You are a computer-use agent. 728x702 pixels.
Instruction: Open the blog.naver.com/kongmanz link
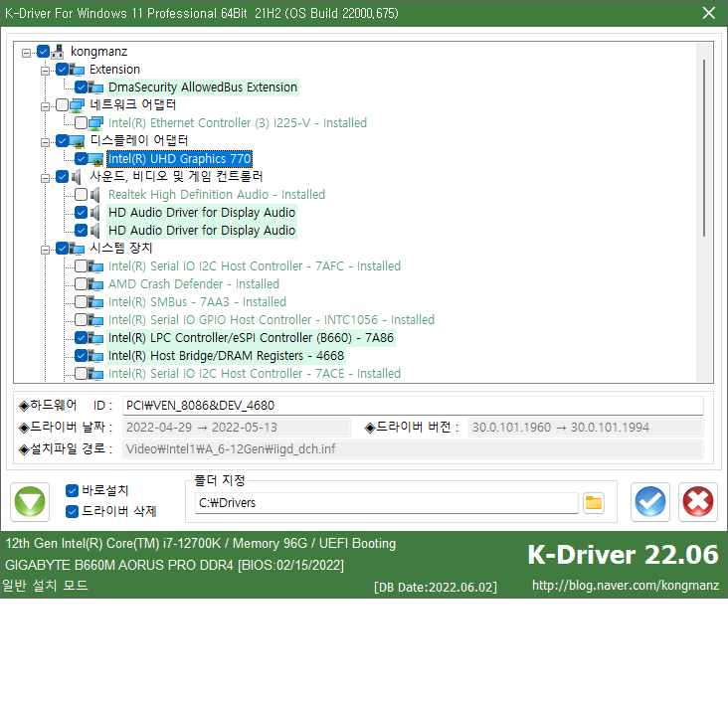625,586
